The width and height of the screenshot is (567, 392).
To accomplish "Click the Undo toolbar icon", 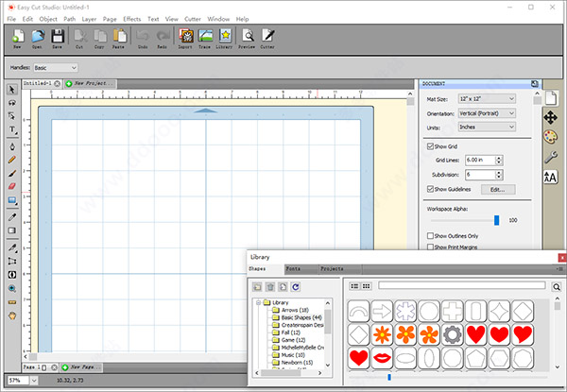I will (x=143, y=39).
